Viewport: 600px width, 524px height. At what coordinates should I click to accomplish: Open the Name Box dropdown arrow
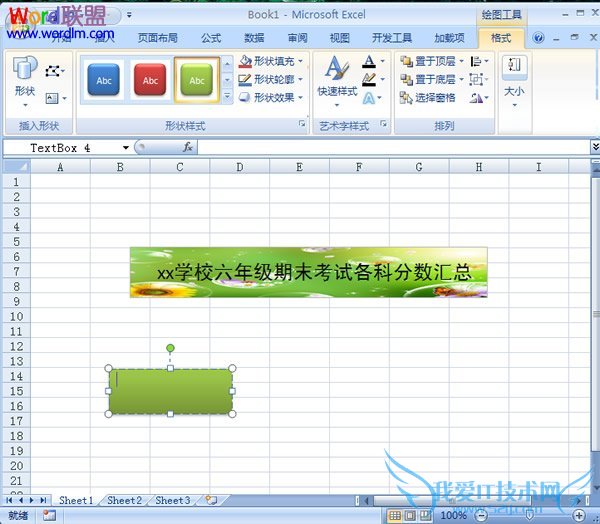pyautogui.click(x=126, y=148)
